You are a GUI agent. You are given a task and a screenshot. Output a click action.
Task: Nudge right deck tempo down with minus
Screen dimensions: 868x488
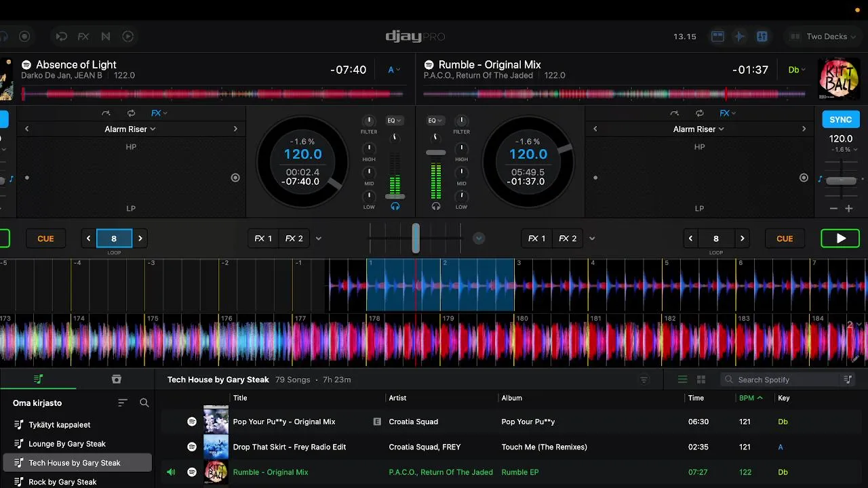(834, 209)
